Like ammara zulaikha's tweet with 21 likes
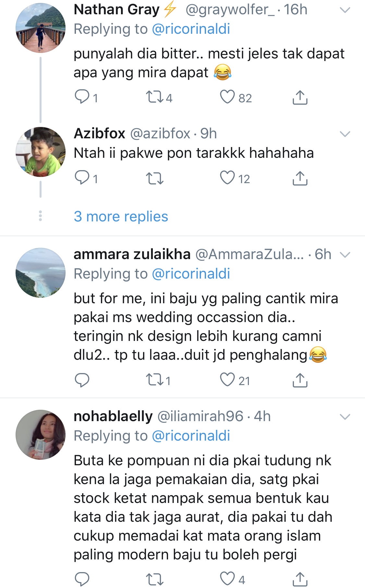Screen dimensions: 365x588 tap(227, 380)
